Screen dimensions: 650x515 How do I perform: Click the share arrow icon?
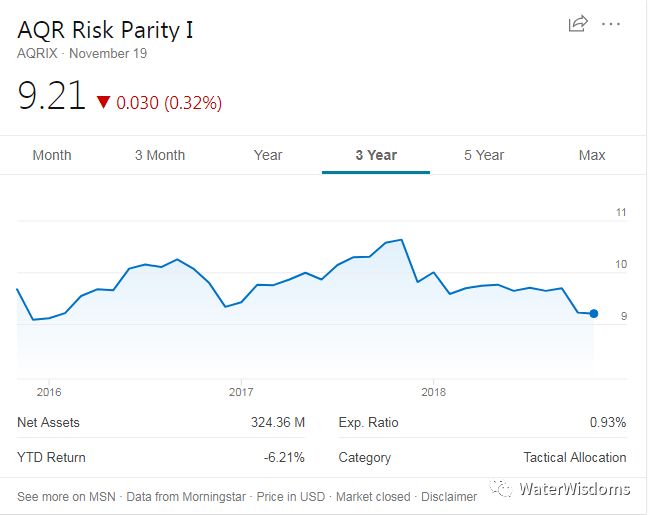click(578, 23)
